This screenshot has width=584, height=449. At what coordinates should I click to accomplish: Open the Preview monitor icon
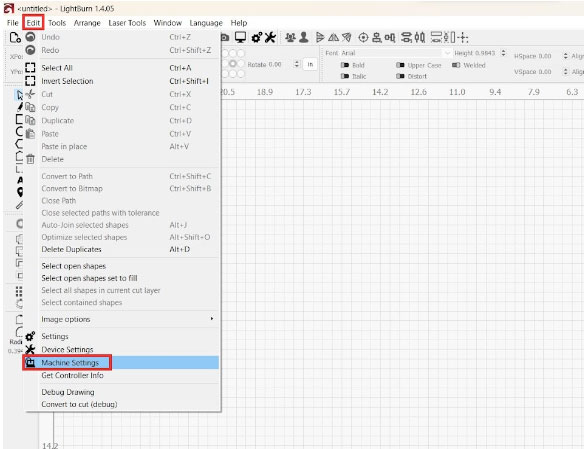[x=240, y=37]
